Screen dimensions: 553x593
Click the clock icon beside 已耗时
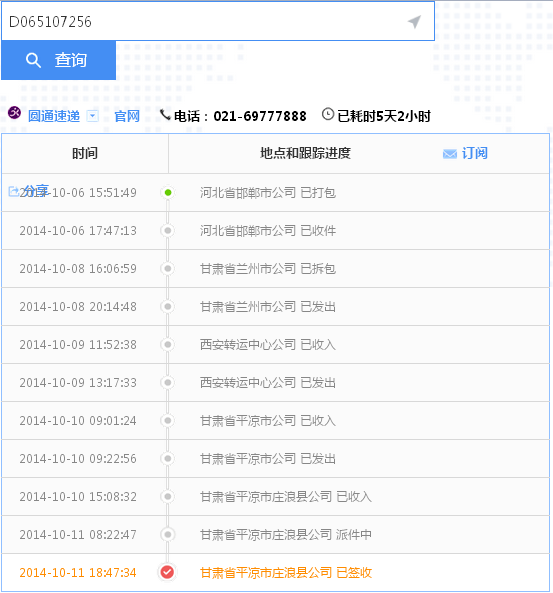point(328,114)
